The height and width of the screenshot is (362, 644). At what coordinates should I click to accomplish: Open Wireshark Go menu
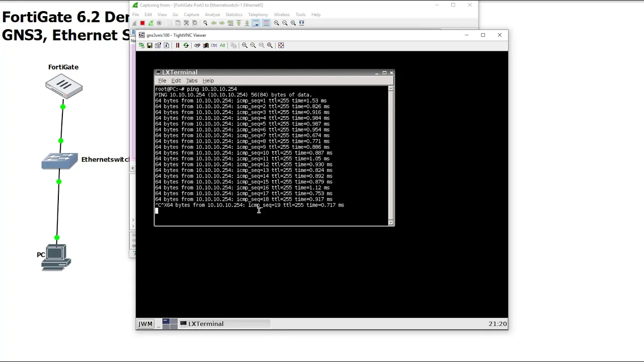tap(175, 15)
